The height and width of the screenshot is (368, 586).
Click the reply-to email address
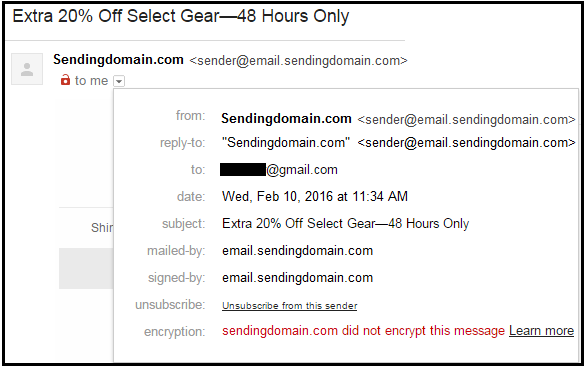[x=466, y=143]
